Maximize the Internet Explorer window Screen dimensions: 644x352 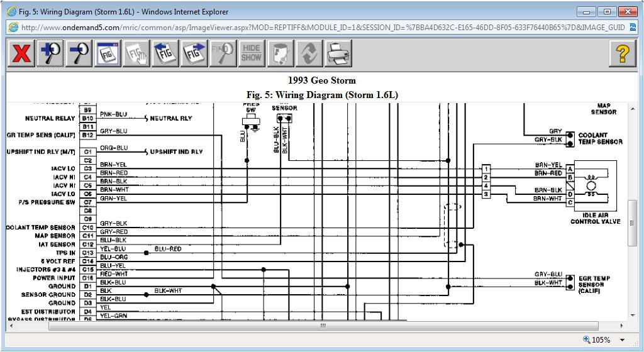[x=607, y=12]
